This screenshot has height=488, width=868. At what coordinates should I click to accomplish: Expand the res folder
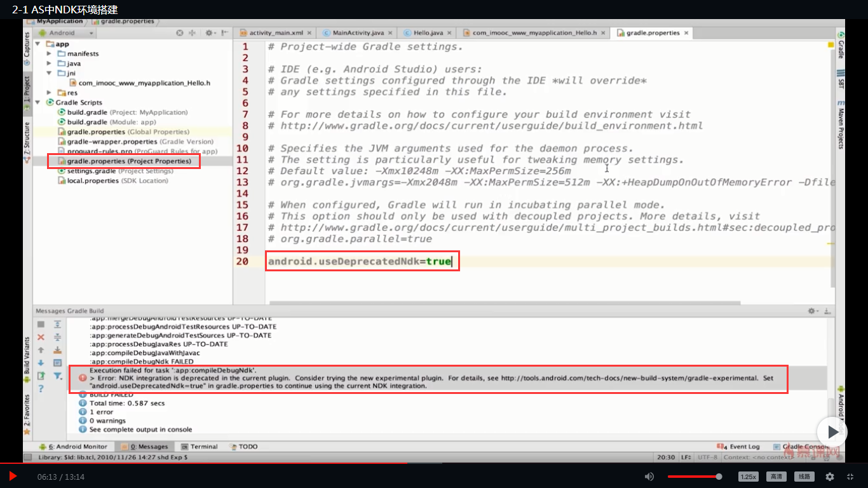pyautogui.click(x=49, y=93)
